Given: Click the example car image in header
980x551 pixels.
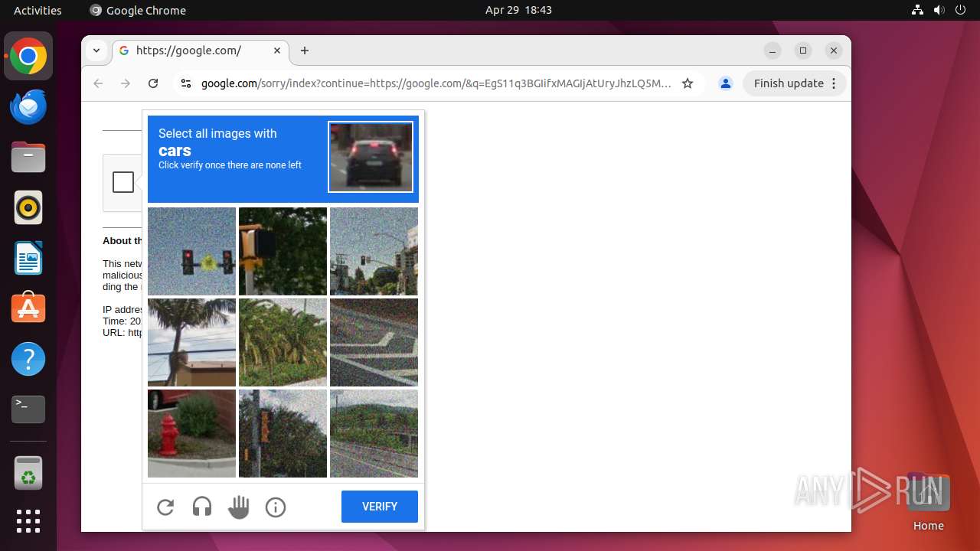Looking at the screenshot, I should pyautogui.click(x=371, y=157).
